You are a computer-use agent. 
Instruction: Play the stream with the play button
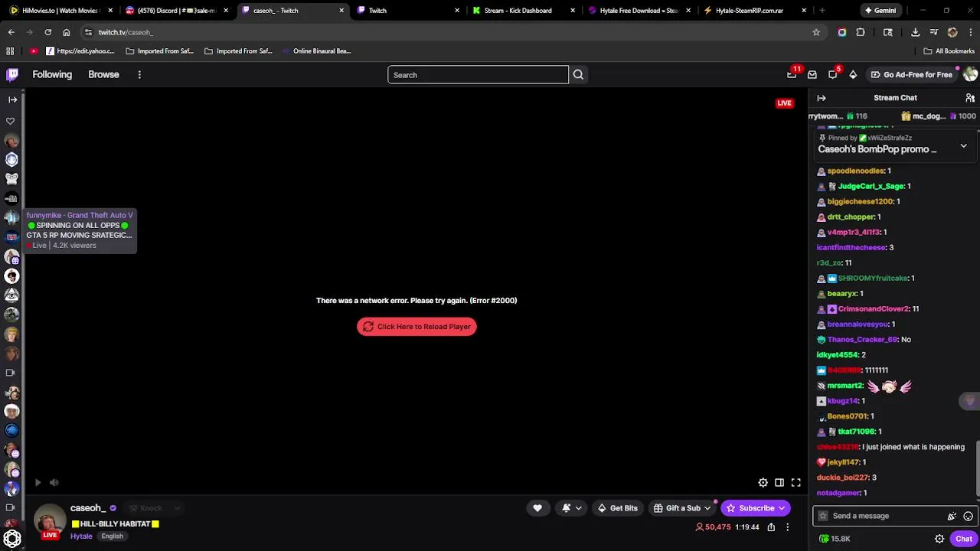pos(38,482)
